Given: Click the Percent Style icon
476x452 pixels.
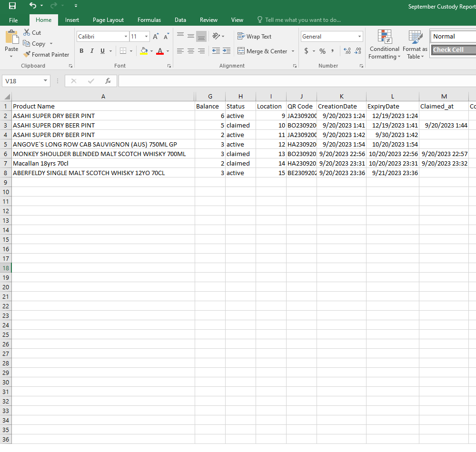Looking at the screenshot, I should pos(322,51).
